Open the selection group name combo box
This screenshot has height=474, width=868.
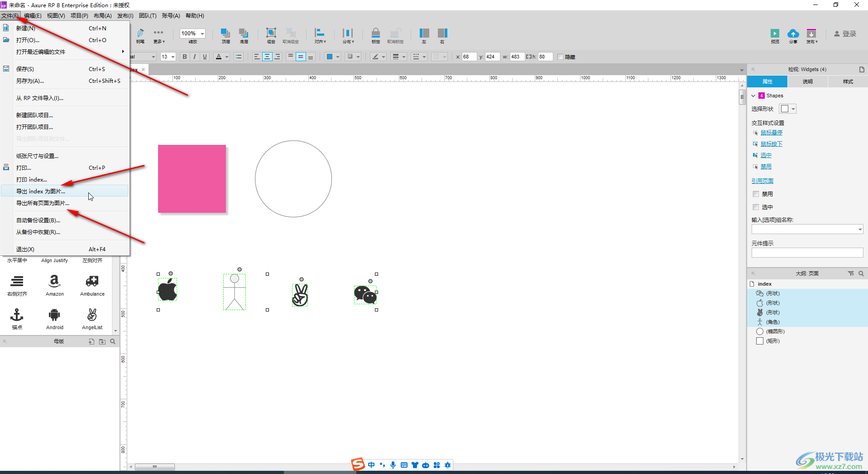point(807,230)
